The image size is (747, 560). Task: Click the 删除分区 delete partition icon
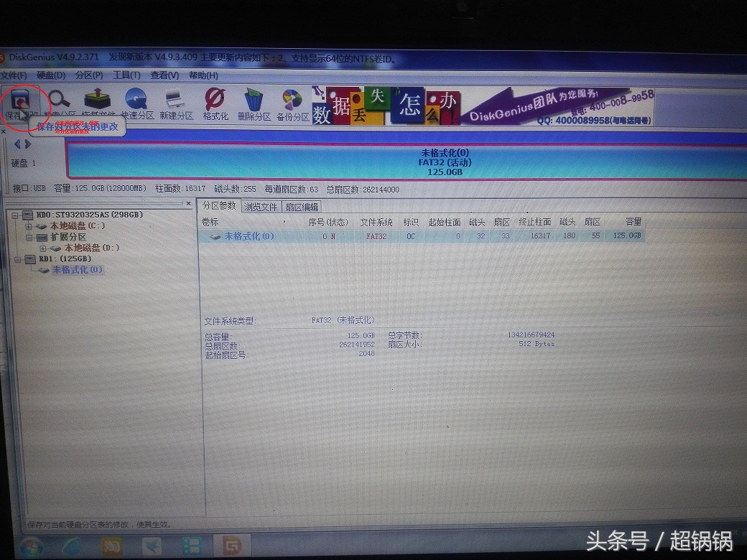251,99
